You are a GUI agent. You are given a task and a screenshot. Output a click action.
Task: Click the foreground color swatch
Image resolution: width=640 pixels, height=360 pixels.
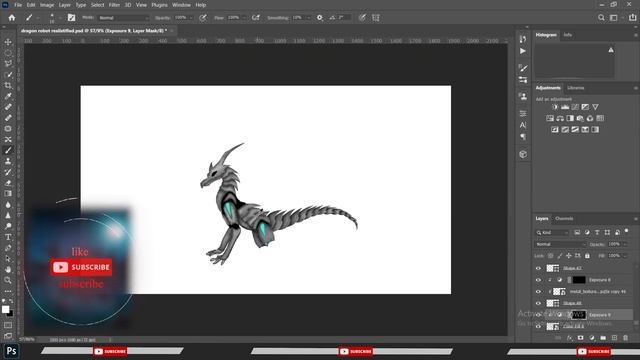5,309
